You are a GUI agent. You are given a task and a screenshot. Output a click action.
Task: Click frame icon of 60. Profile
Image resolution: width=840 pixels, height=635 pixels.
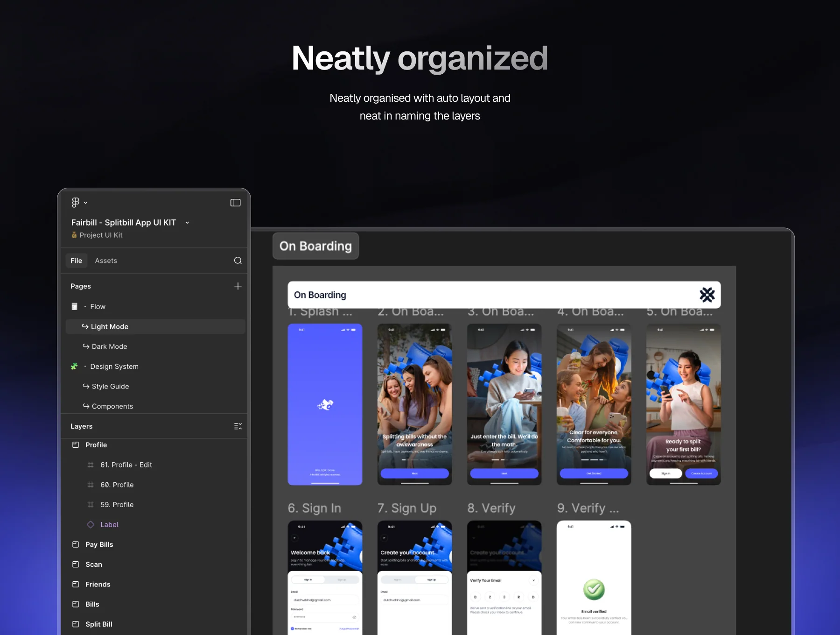point(91,485)
